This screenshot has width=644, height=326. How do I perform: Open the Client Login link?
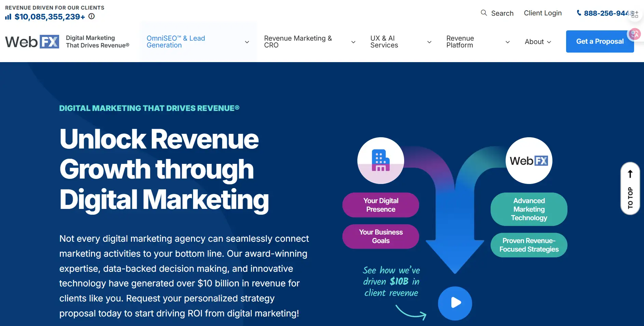(543, 13)
